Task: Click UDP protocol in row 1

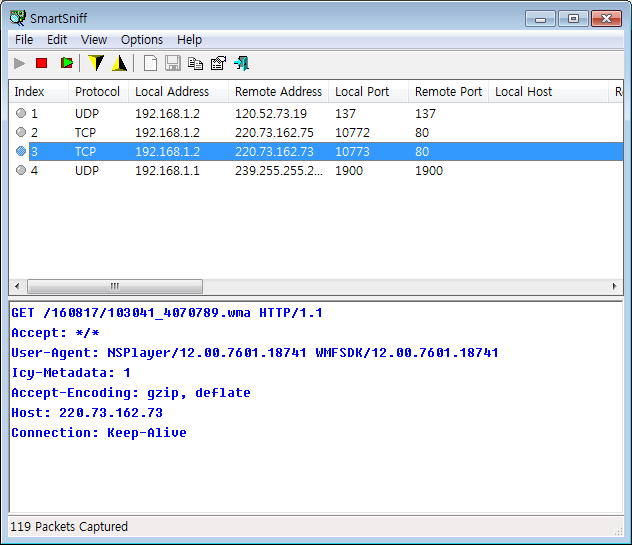Action: (87, 114)
